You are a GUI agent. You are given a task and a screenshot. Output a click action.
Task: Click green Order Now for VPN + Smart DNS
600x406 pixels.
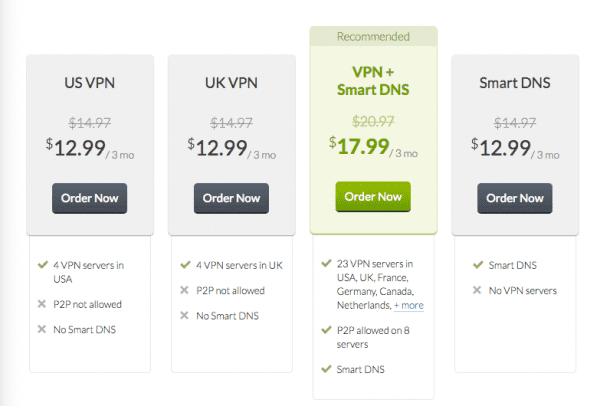[x=373, y=197]
